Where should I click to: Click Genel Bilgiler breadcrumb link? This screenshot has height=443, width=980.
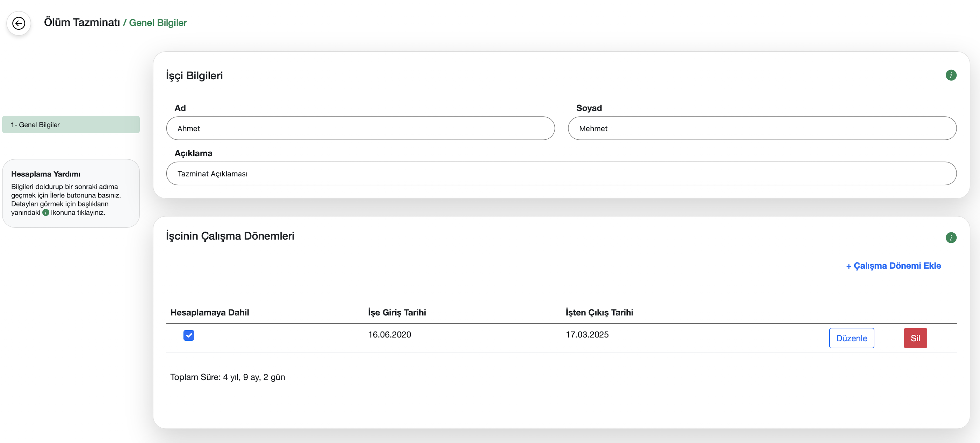pyautogui.click(x=158, y=23)
